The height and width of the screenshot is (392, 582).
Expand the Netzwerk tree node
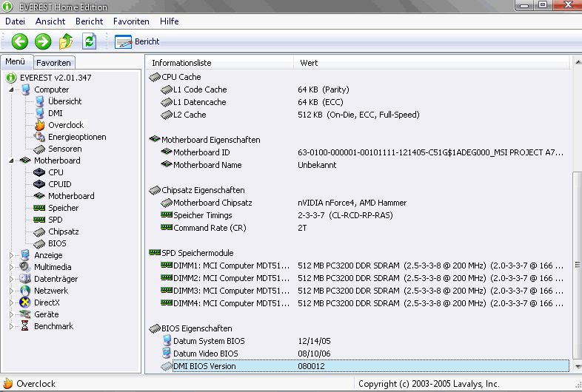11,291
